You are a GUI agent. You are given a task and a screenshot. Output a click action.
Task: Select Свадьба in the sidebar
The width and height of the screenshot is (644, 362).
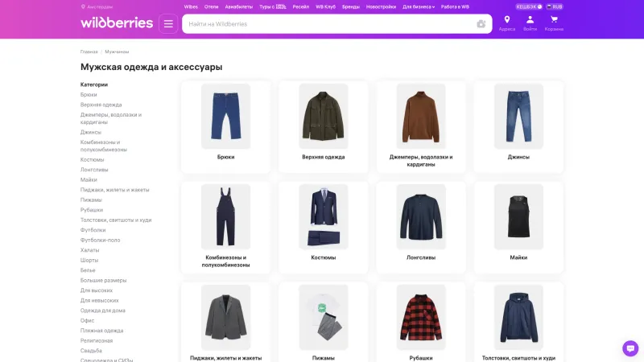91,351
